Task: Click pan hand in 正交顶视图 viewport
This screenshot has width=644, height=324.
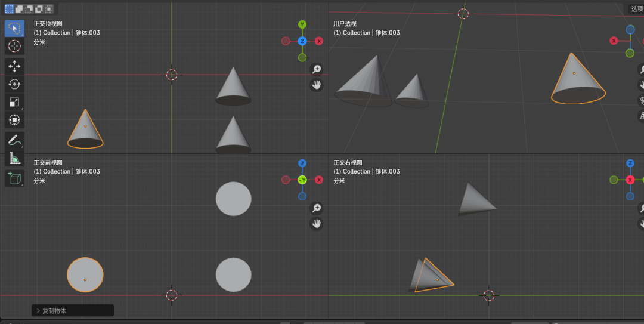Action: pyautogui.click(x=316, y=85)
